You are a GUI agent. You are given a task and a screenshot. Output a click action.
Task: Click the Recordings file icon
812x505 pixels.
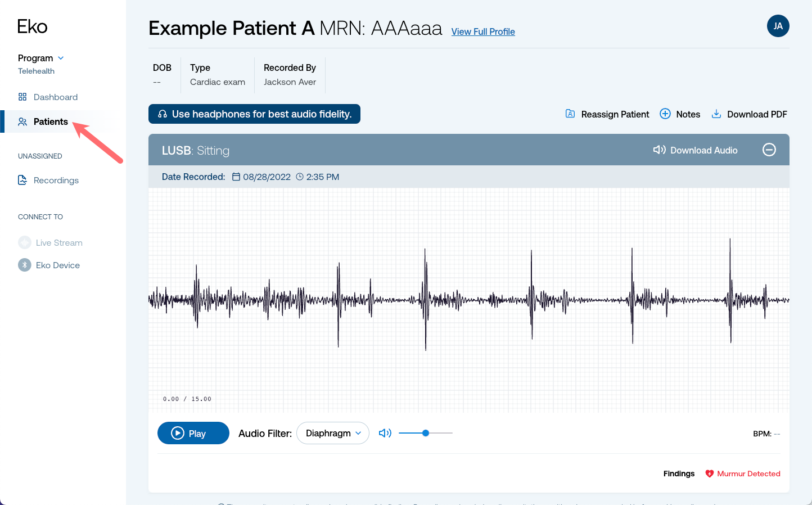coord(22,180)
